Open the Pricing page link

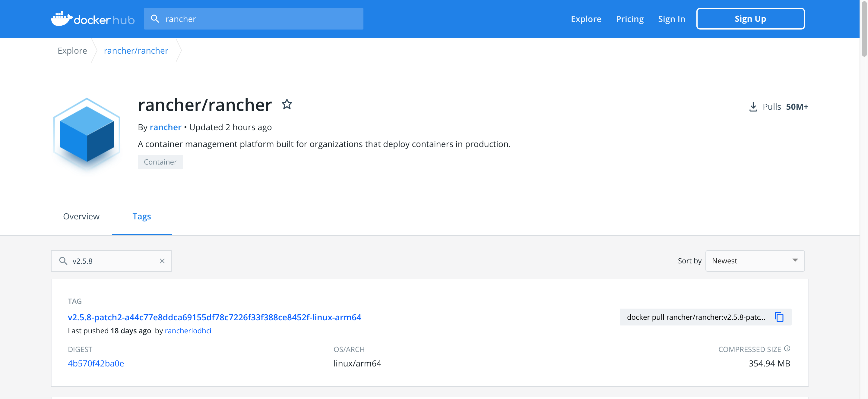[629, 19]
